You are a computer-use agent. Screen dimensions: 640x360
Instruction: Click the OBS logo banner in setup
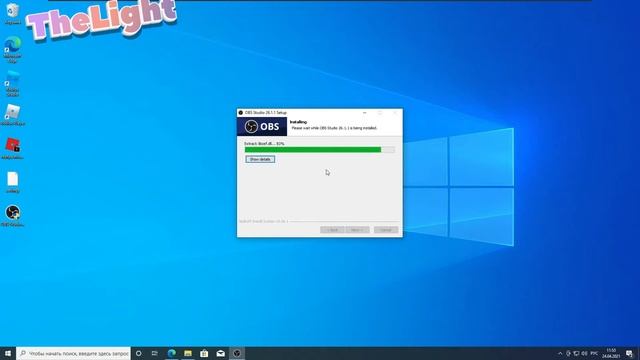[262, 127]
